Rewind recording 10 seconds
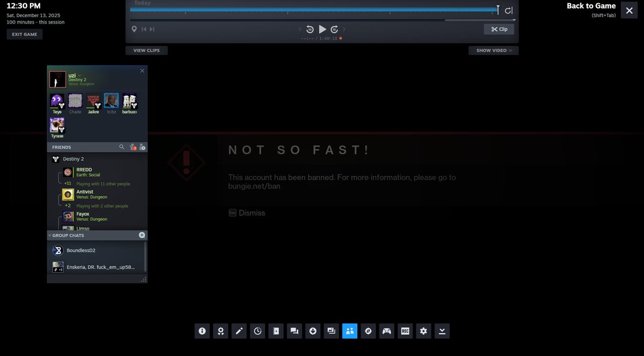Screen dimensions: 644x356 [310, 29]
